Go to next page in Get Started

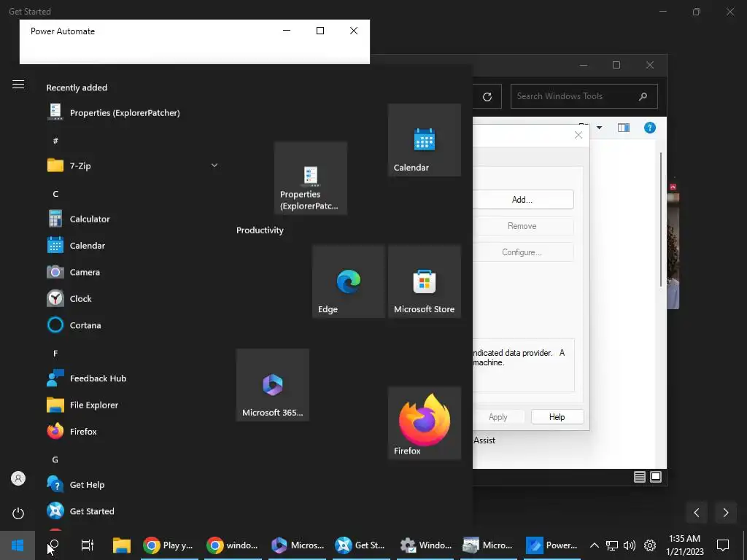(x=726, y=513)
